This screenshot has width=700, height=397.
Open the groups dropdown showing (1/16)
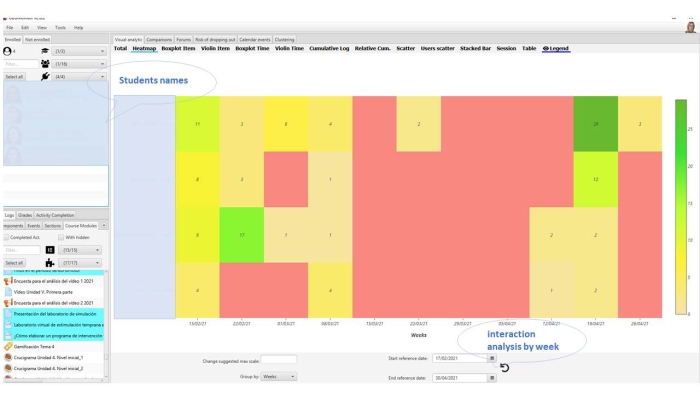79,64
